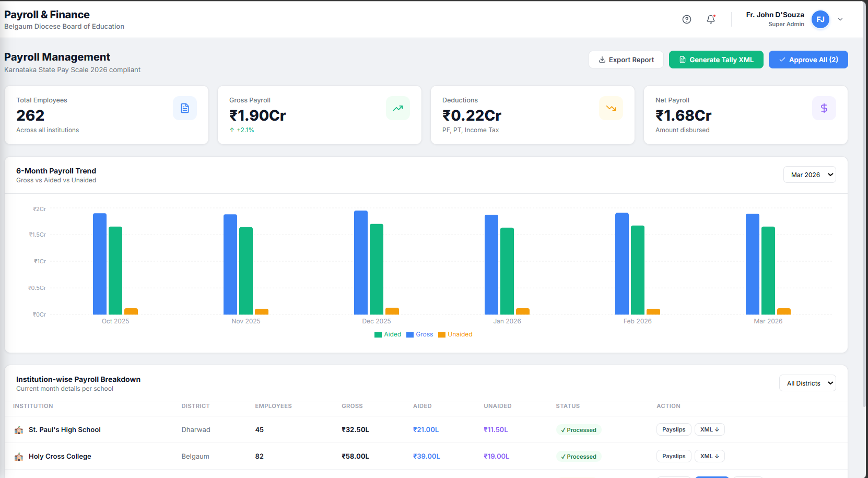Toggle Gross series in chart legend

click(x=420, y=334)
